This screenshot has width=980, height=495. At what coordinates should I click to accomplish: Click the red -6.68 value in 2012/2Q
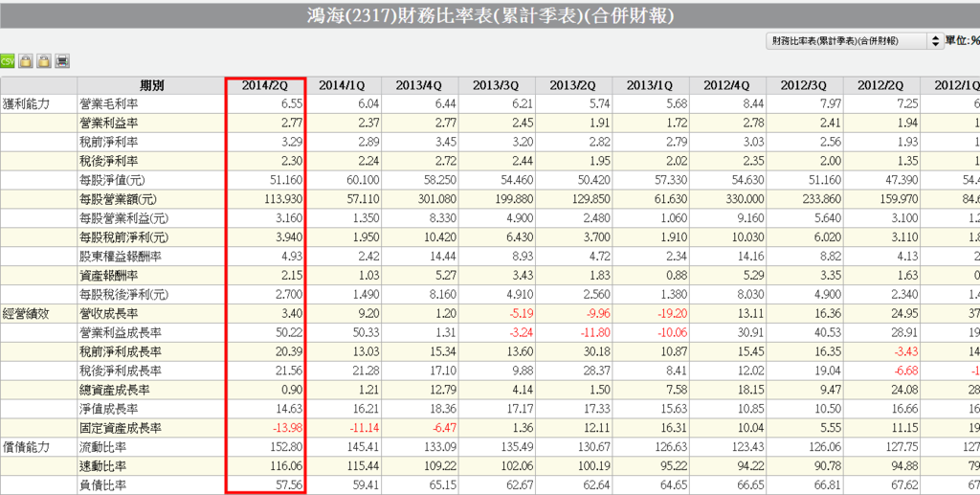coord(904,371)
